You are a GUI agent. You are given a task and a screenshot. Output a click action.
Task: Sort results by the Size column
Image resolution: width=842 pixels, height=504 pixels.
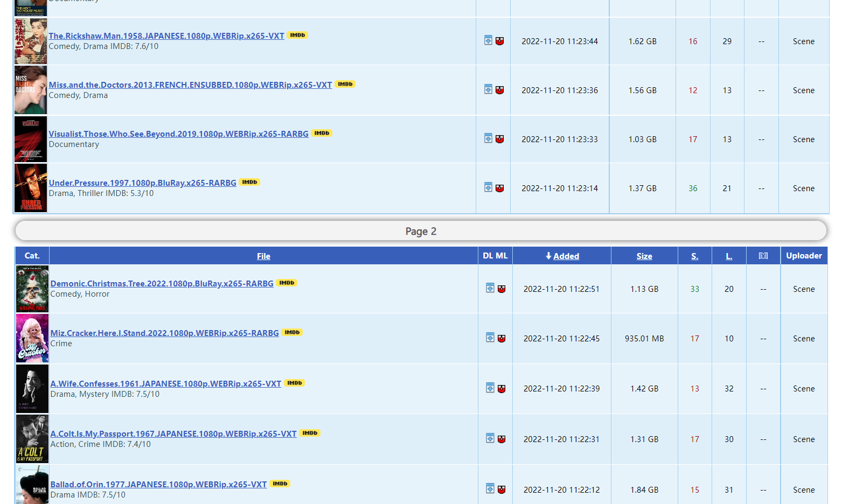point(644,256)
